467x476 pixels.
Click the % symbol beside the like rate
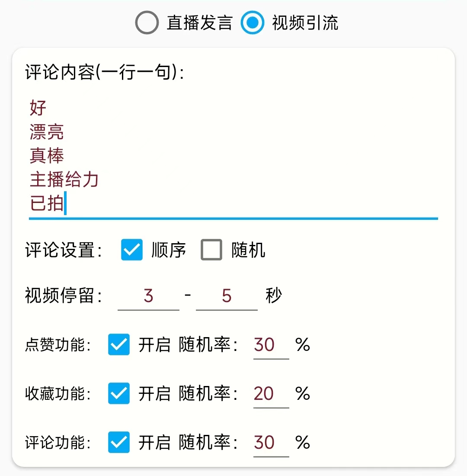coord(303,345)
